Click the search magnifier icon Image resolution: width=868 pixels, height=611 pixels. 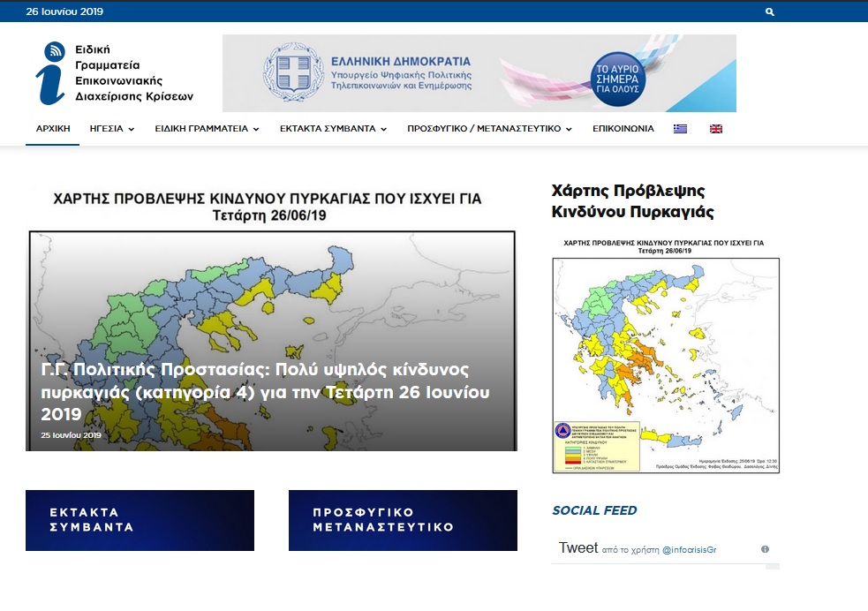(769, 11)
